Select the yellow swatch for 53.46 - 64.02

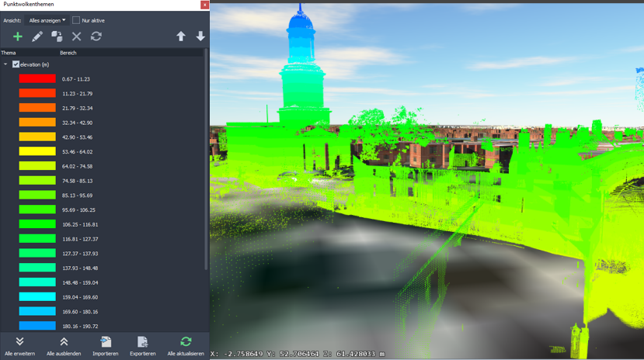[37, 151]
